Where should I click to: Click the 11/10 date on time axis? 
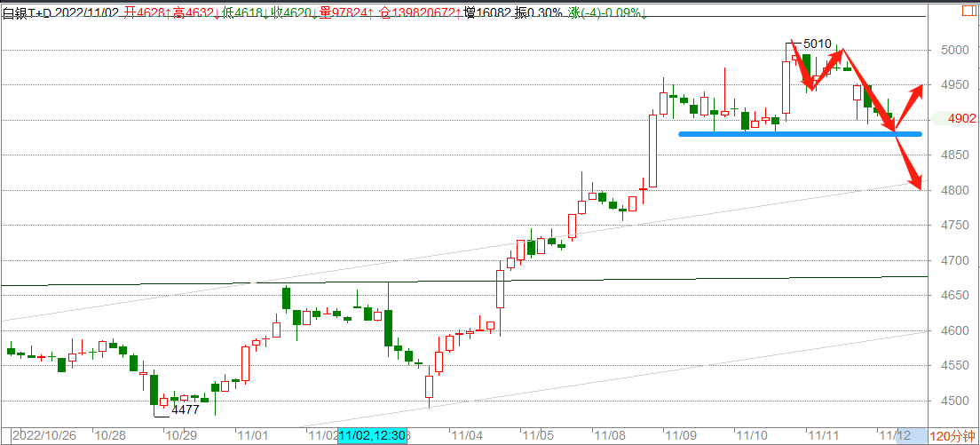click(752, 435)
